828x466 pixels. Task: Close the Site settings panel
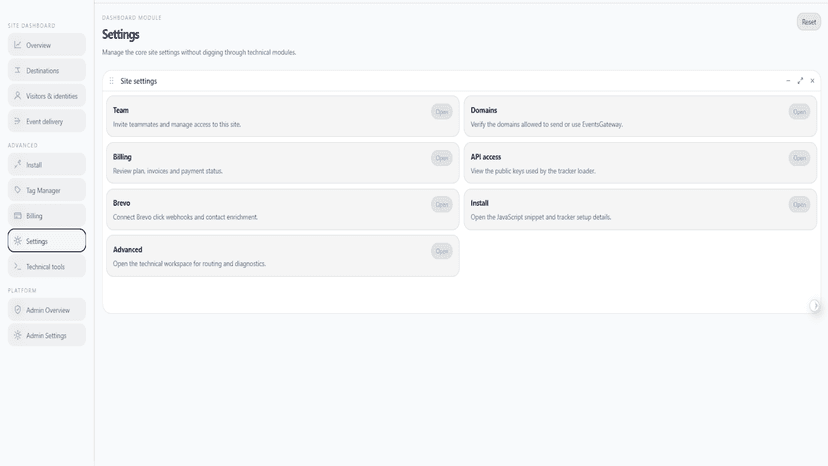click(812, 81)
